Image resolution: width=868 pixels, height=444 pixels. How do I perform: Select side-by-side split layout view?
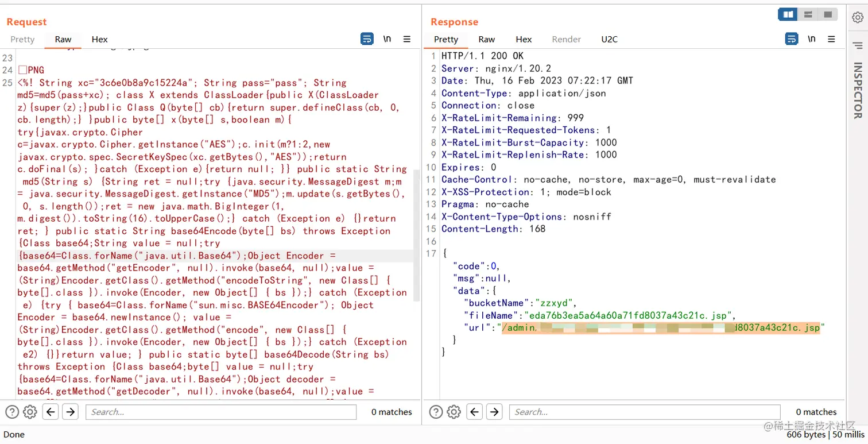click(x=788, y=14)
